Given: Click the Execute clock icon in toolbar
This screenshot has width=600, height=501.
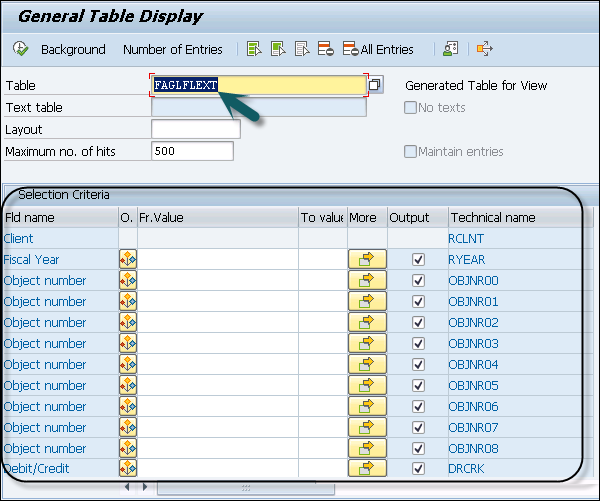Looking at the screenshot, I should pos(20,49).
